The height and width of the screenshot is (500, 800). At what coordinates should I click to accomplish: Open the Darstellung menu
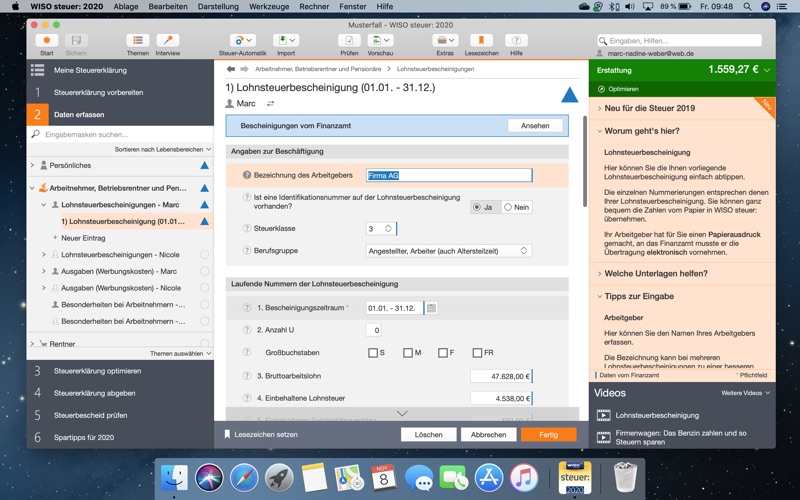click(x=218, y=7)
